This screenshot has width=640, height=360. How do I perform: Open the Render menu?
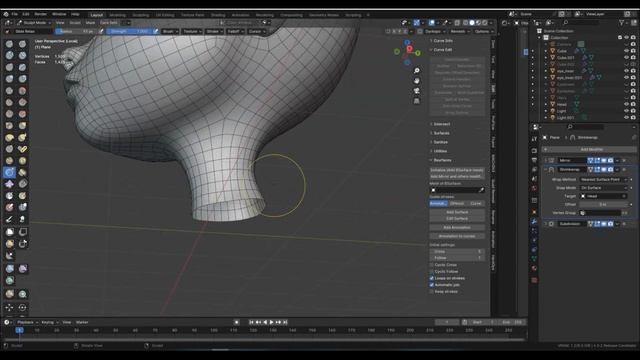coord(40,14)
